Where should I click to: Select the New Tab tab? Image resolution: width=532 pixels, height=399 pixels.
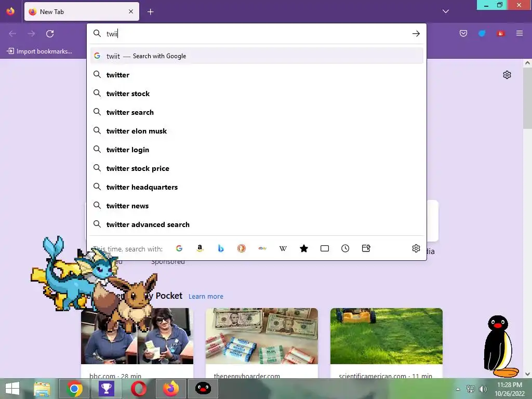82,11
